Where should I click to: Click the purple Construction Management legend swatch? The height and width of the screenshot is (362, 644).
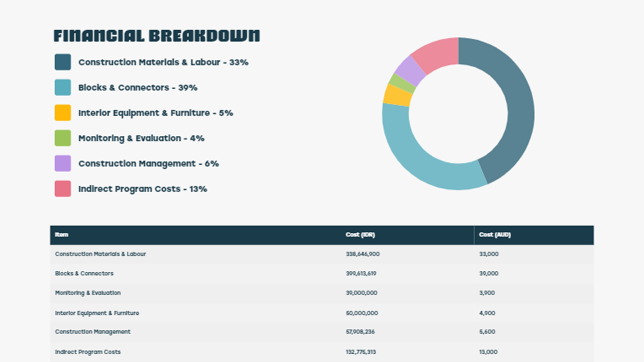(x=63, y=163)
